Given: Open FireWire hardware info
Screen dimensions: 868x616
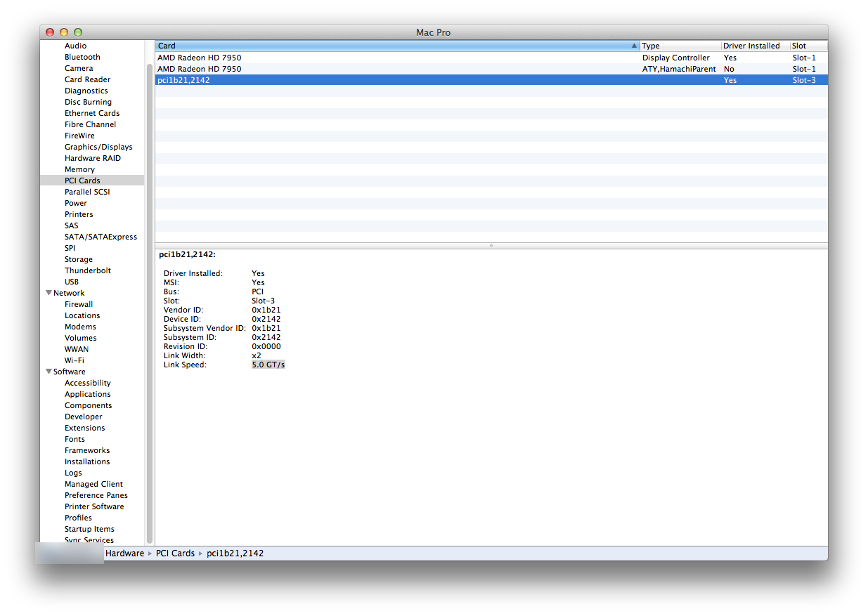Looking at the screenshot, I should (x=79, y=136).
